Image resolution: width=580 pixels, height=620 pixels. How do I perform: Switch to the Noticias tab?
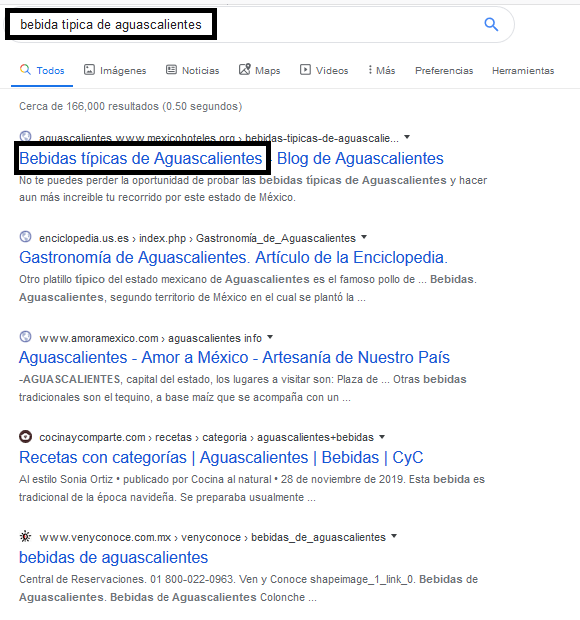(x=193, y=70)
